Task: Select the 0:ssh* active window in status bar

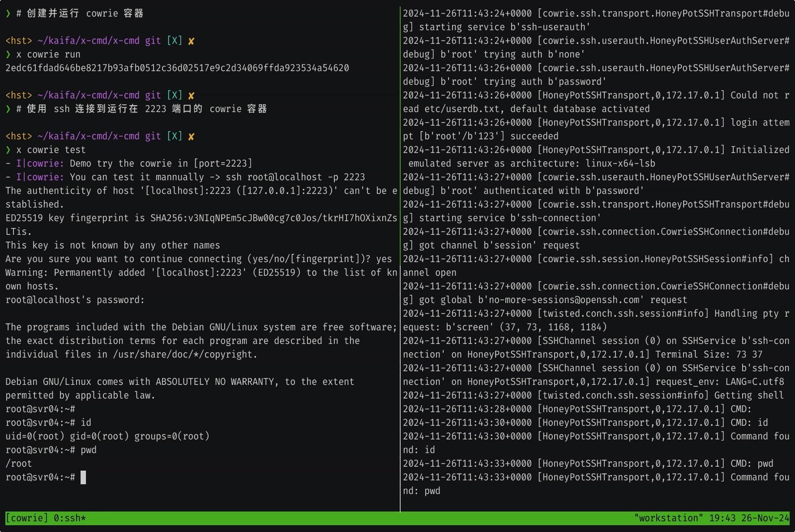Action: click(69, 518)
